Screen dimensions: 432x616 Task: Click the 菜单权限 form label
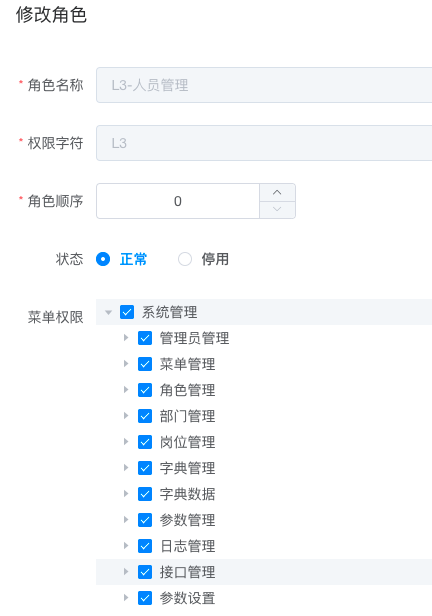pos(55,317)
